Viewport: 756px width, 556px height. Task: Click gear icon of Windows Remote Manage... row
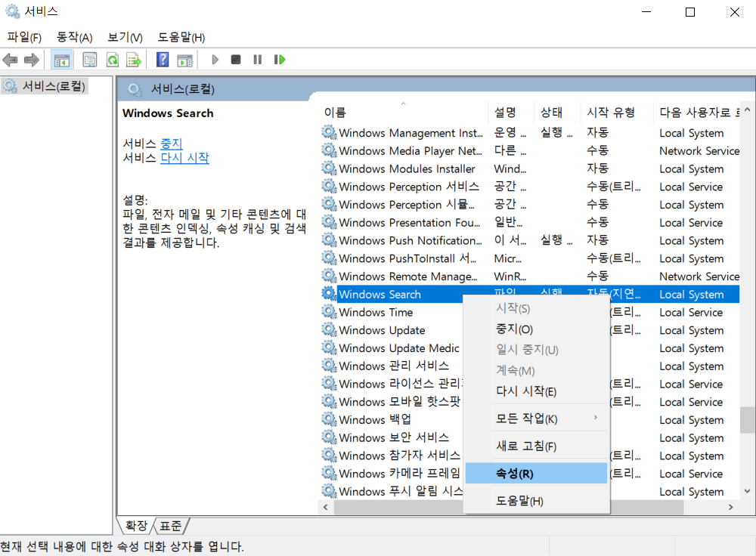[x=330, y=276]
